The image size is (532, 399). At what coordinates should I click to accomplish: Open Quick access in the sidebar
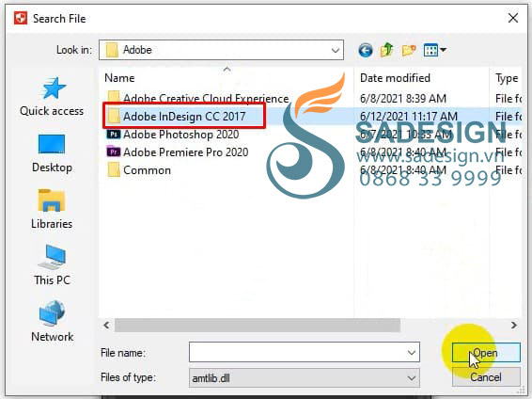coord(52,97)
